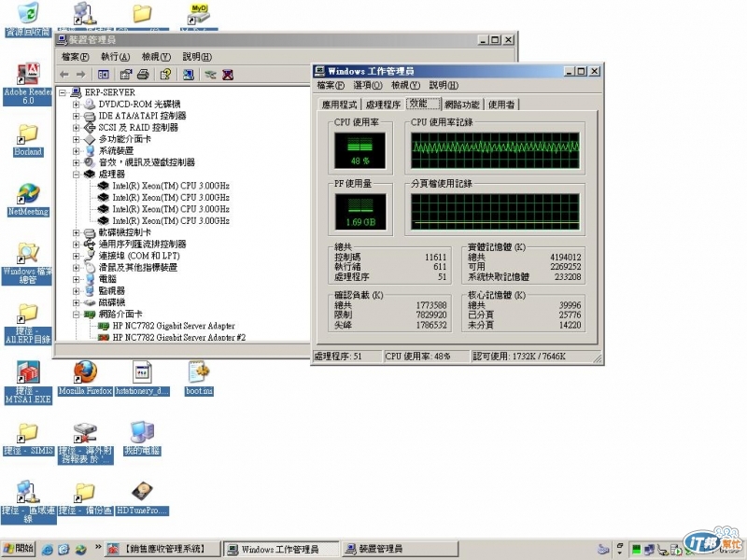Switch to the 處理程序 tab
This screenshot has width=747, height=560.
[x=383, y=105]
